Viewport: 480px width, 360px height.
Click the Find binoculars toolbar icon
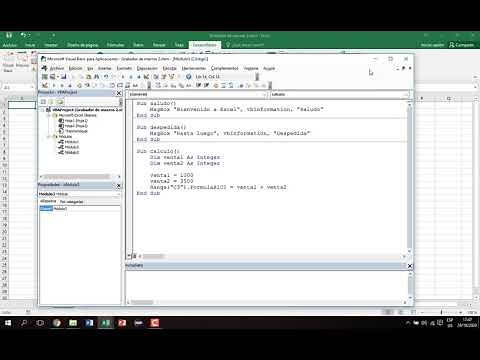coord(96,77)
